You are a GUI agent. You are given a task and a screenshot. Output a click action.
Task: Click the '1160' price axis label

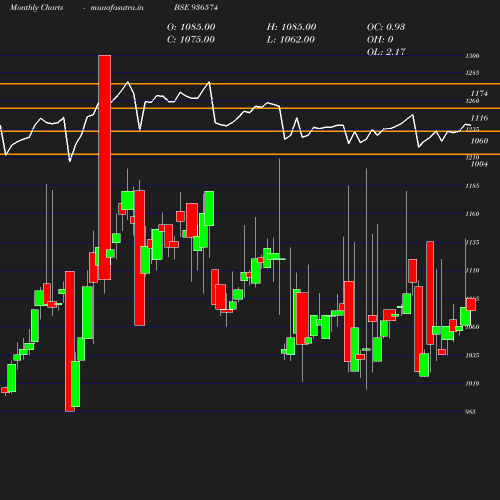pyautogui.click(x=472, y=214)
